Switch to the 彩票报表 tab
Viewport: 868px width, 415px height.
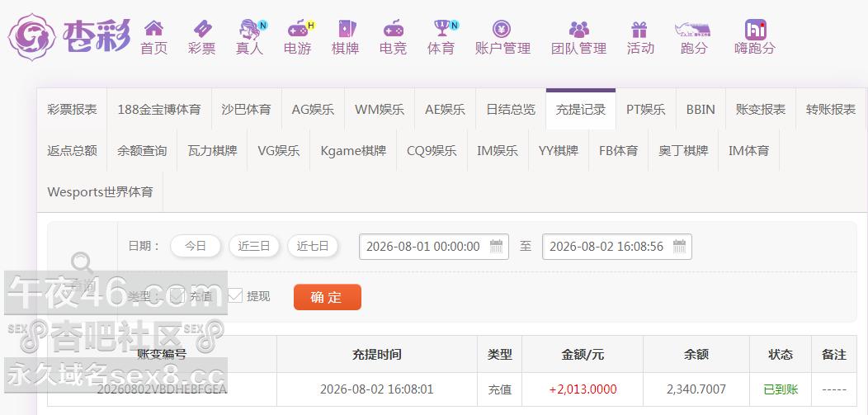click(x=72, y=110)
